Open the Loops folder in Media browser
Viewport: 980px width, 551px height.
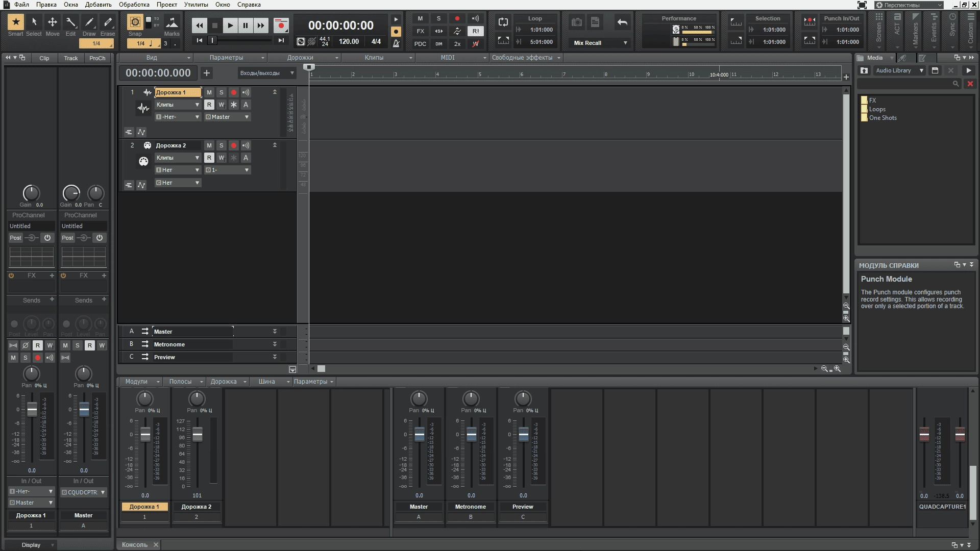pos(873,109)
